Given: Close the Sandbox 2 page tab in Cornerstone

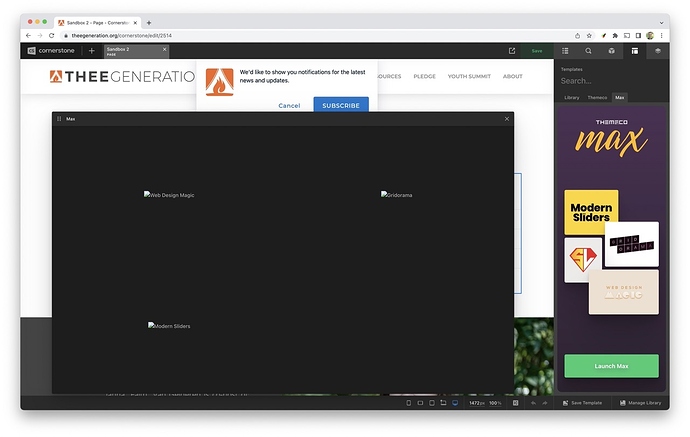Looking at the screenshot, I should pyautogui.click(x=164, y=48).
